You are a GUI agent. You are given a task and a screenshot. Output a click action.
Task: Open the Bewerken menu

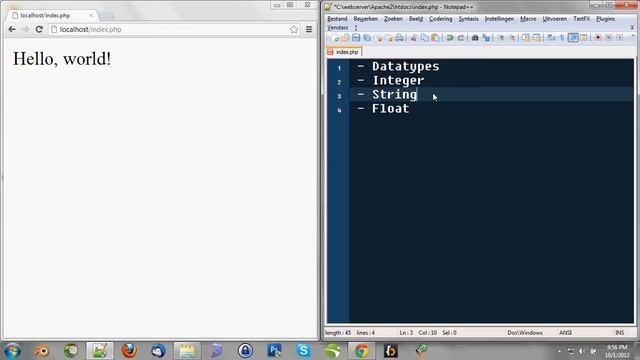click(365, 19)
